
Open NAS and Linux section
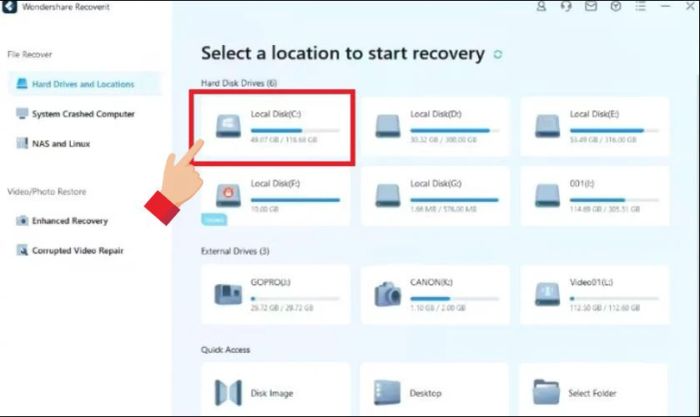61,144
